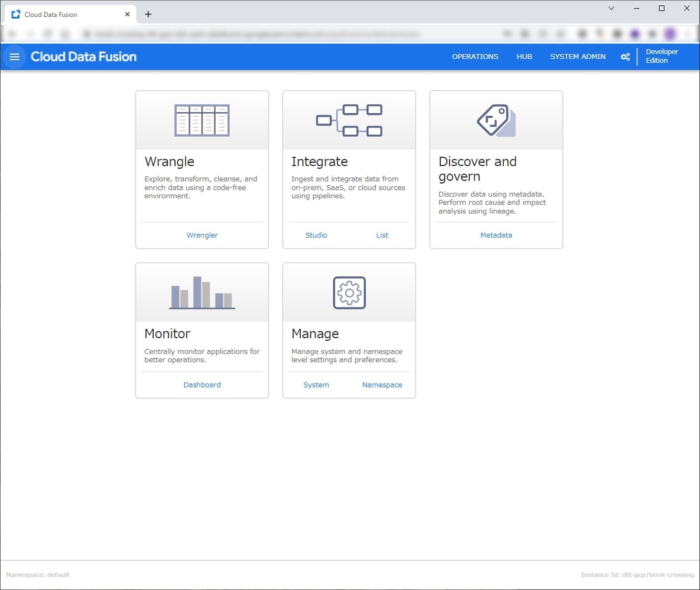Click the Monitor card heading

167,334
